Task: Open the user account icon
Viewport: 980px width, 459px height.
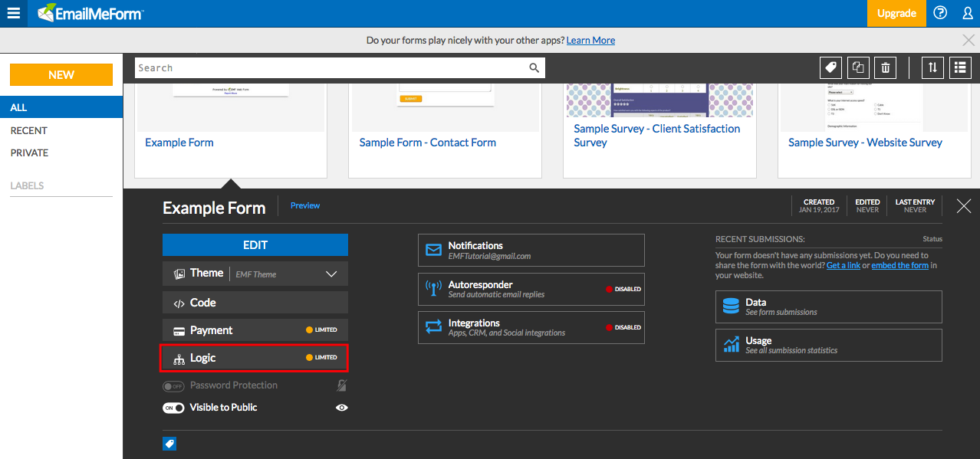Action: [x=967, y=13]
